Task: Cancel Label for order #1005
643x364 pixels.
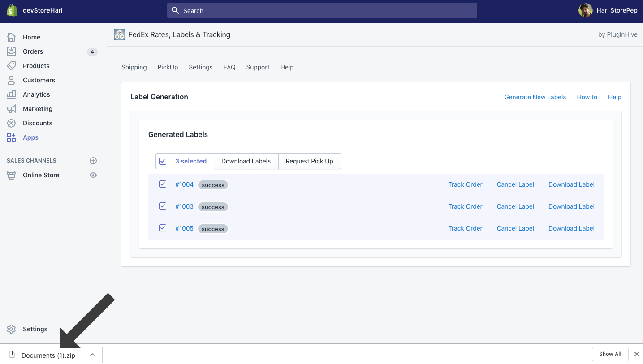Action: click(x=515, y=228)
